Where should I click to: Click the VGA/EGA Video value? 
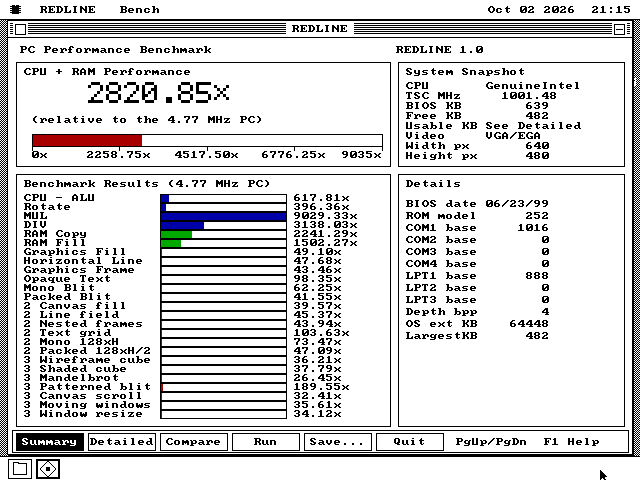[513, 136]
